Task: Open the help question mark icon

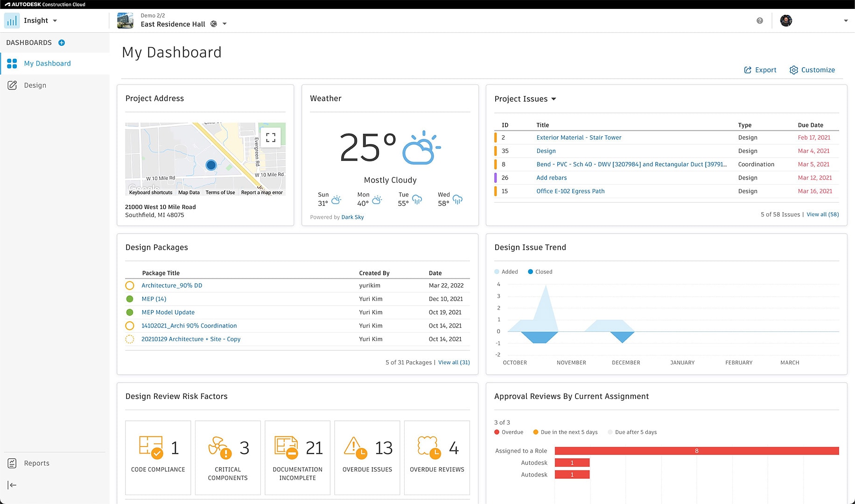Action: click(760, 21)
